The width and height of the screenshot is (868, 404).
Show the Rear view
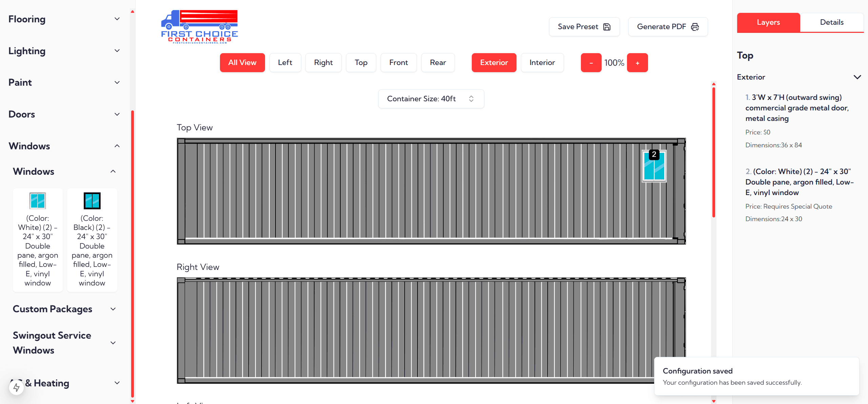point(438,63)
